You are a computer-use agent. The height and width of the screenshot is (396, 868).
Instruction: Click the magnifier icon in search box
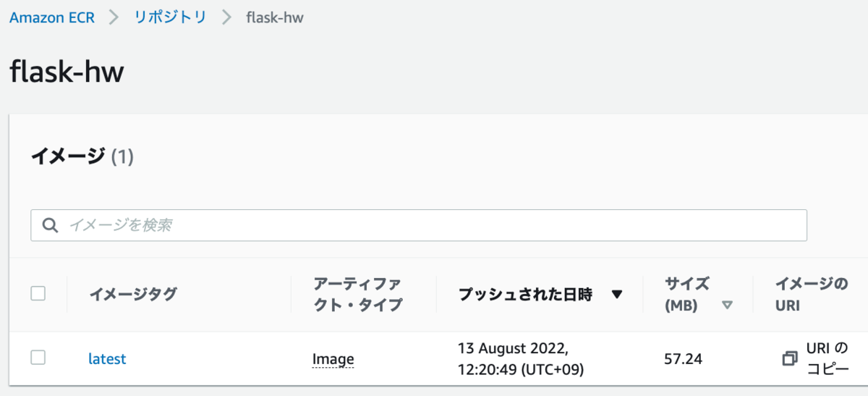click(x=51, y=225)
